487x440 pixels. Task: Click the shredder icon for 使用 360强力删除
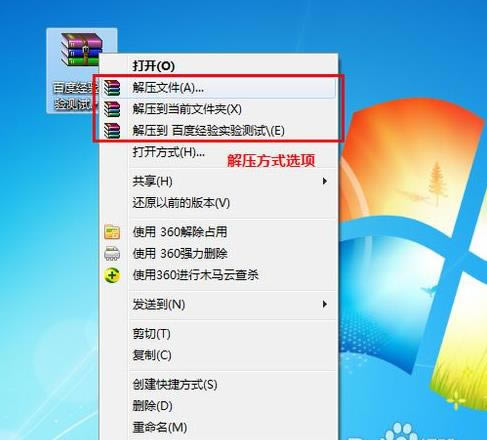coord(112,253)
